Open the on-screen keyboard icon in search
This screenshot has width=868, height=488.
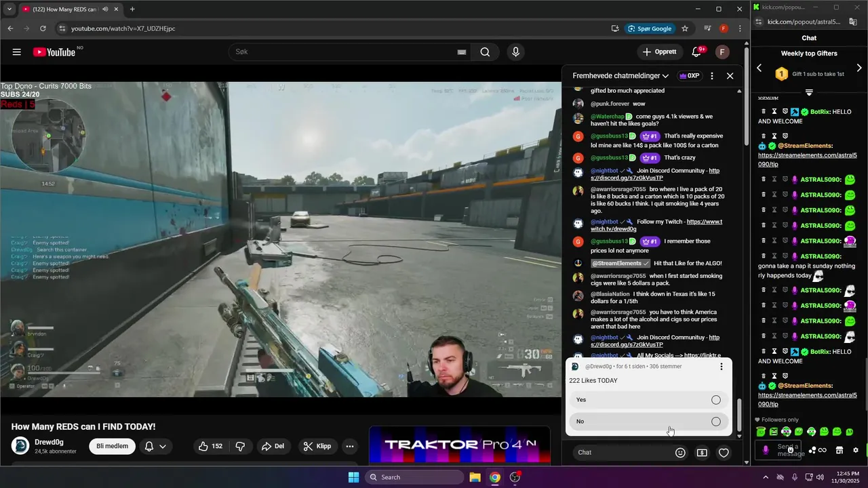tap(462, 52)
